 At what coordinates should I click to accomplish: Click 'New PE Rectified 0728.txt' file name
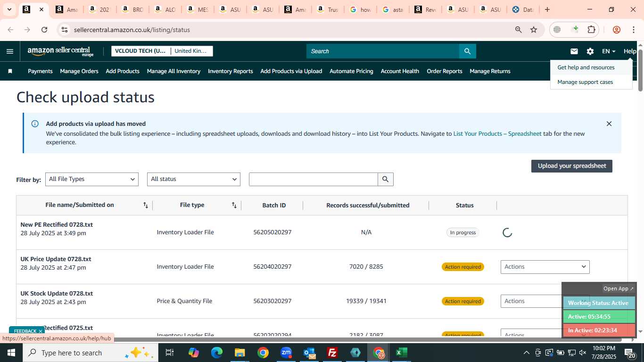click(57, 225)
